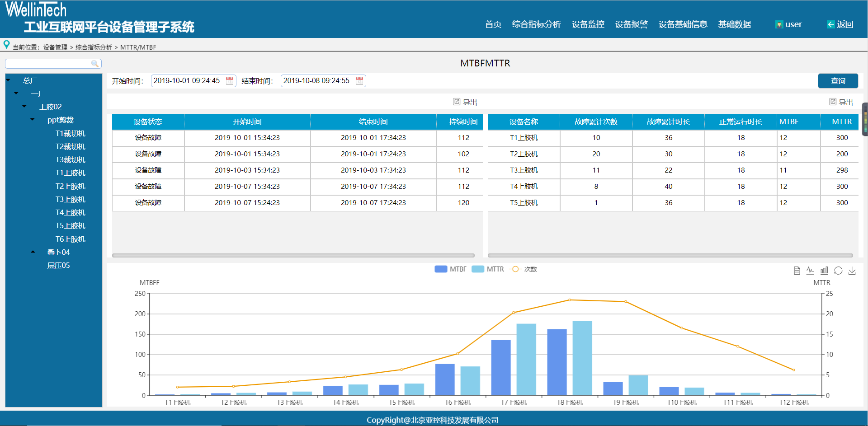Click MTTR/MTBF in breadcrumb
The height and width of the screenshot is (426, 868).
click(138, 47)
